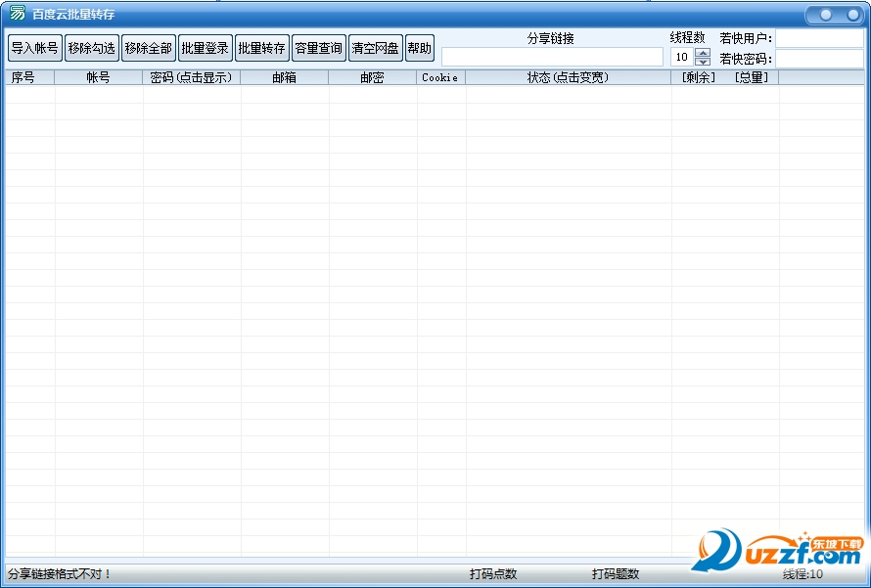
Task: Click status text 分享链接格式不对！
Action: click(x=60, y=573)
